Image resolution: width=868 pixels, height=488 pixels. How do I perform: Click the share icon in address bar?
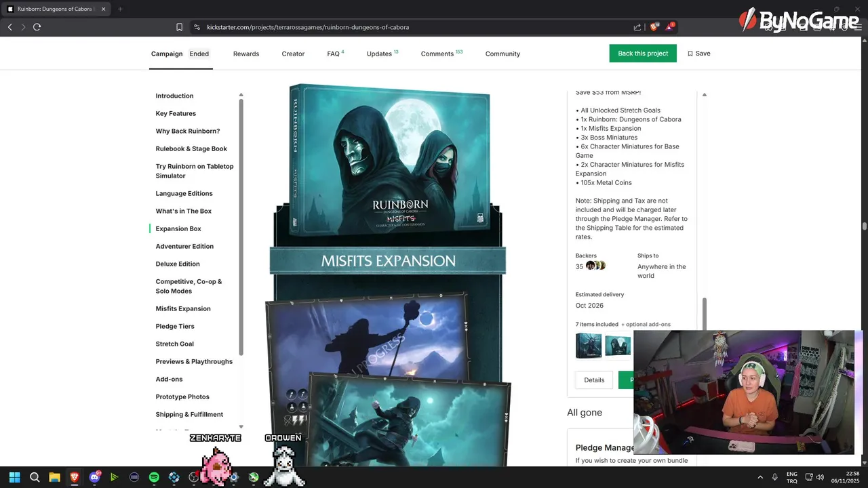[637, 27]
